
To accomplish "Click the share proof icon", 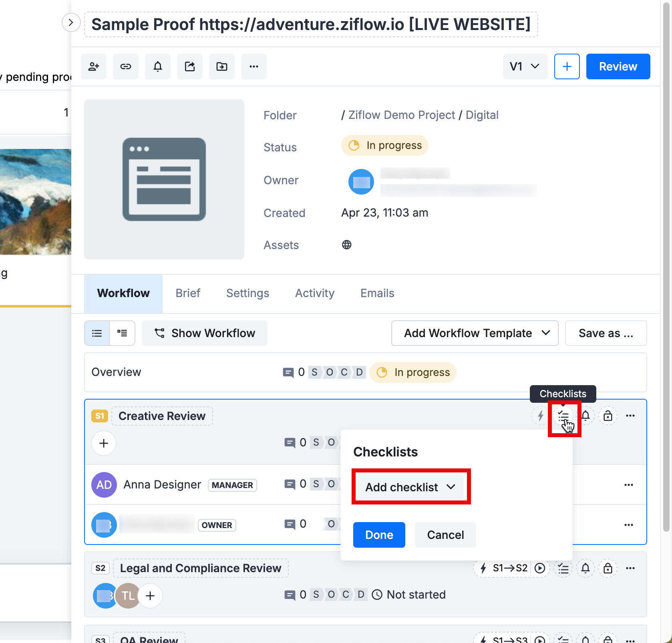I will click(x=190, y=66).
